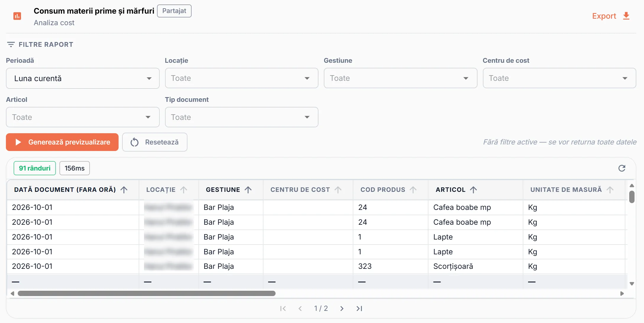Sort by Centru de cost column arrow
The image size is (644, 323).
click(338, 190)
